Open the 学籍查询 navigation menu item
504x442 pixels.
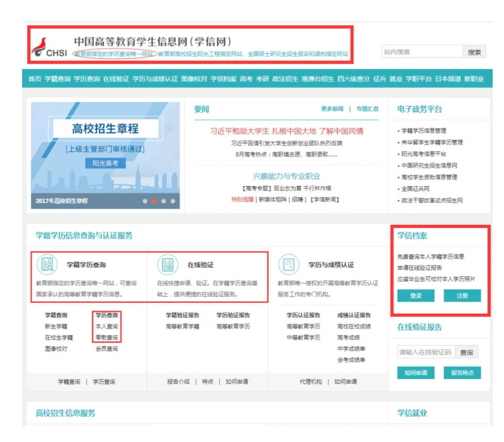pyautogui.click(x=57, y=79)
